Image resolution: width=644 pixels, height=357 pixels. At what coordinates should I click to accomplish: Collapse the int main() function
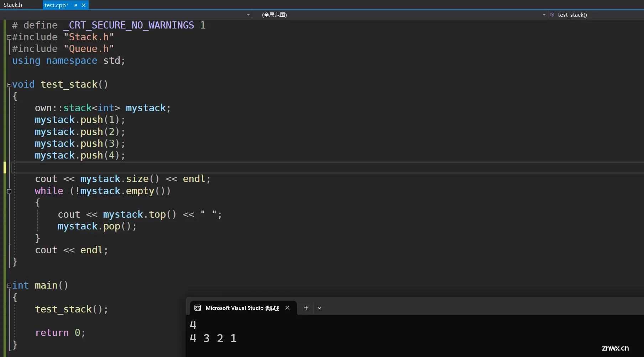(x=9, y=286)
